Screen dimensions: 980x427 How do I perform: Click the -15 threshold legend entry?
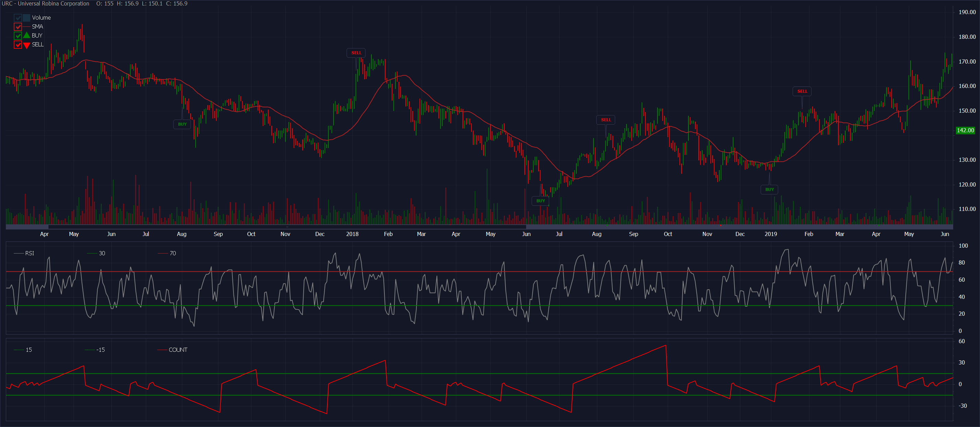(100, 350)
